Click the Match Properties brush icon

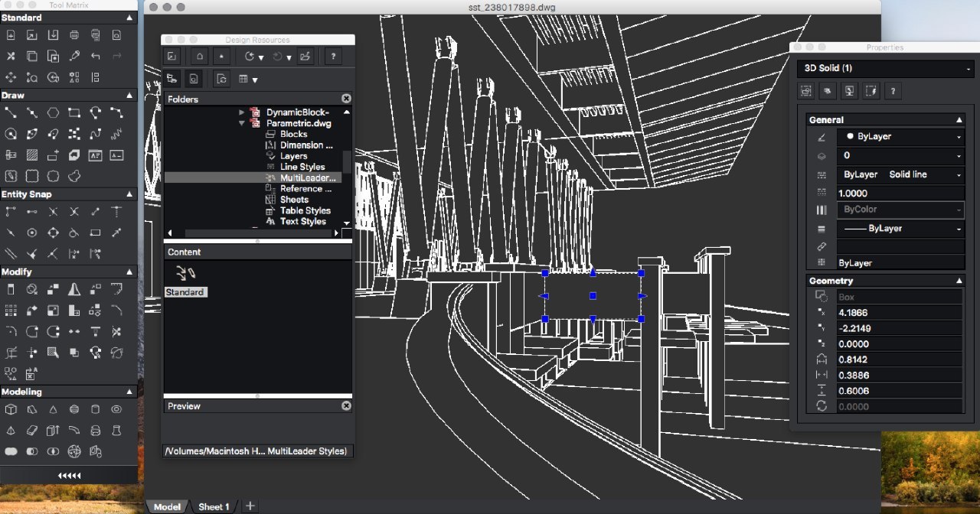tap(74, 56)
